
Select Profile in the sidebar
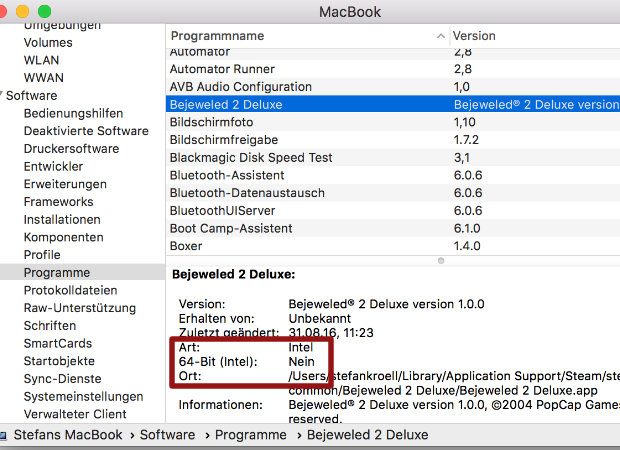click(42, 255)
